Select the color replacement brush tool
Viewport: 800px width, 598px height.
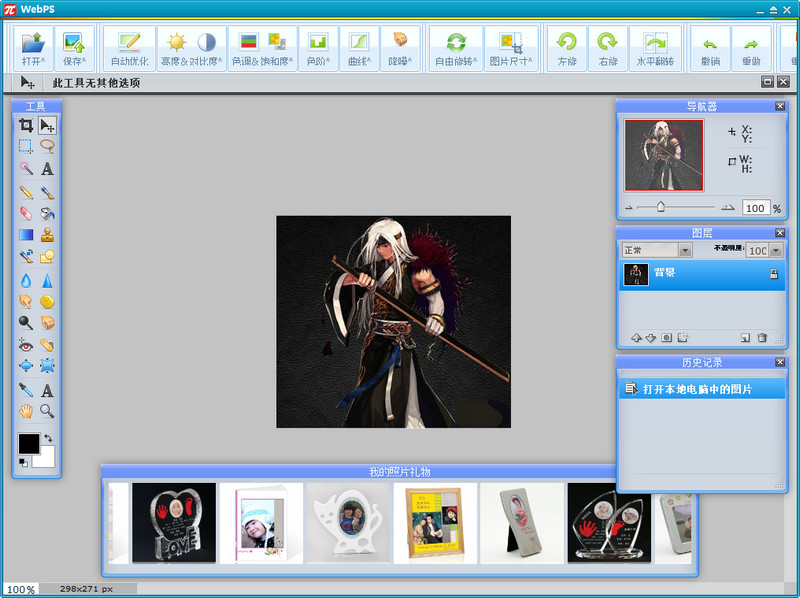point(26,256)
